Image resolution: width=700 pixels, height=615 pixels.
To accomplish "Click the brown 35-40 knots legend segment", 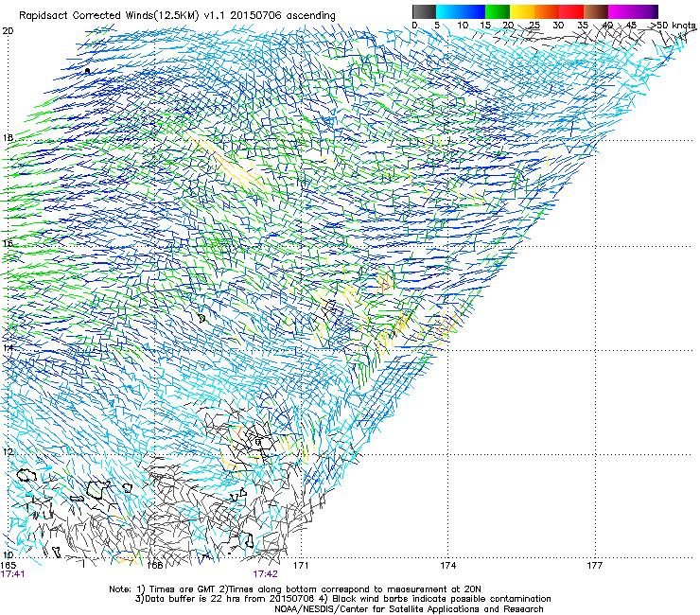I will coord(596,11).
